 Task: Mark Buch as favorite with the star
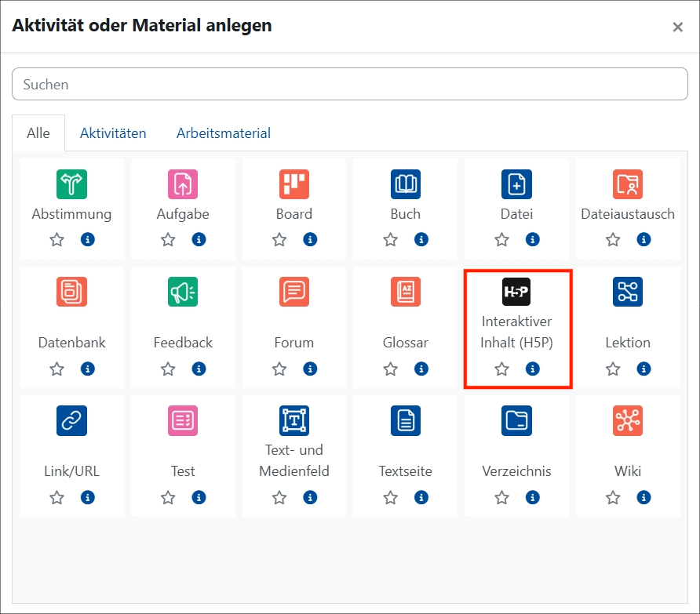pos(390,239)
